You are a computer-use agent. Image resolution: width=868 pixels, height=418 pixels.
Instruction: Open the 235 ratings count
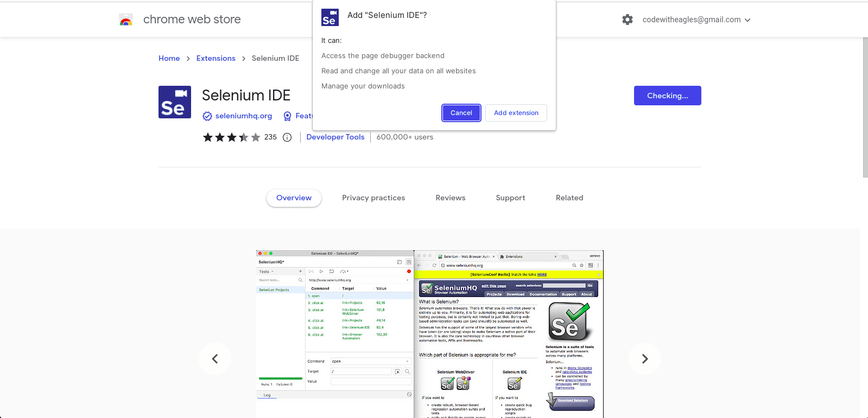pos(270,137)
